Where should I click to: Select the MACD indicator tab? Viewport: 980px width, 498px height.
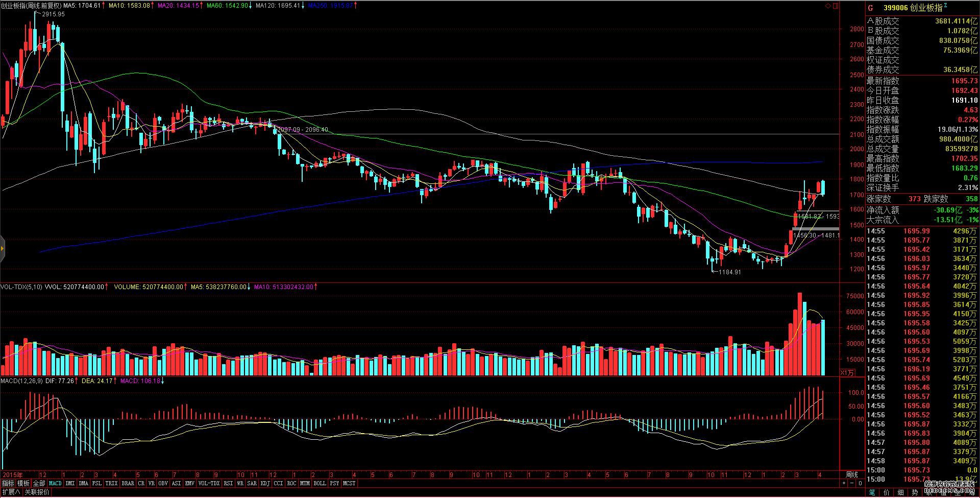click(x=55, y=483)
